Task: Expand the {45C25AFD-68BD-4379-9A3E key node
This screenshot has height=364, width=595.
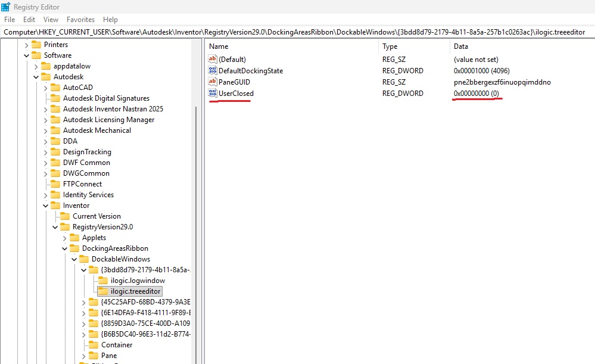Action: pos(83,302)
